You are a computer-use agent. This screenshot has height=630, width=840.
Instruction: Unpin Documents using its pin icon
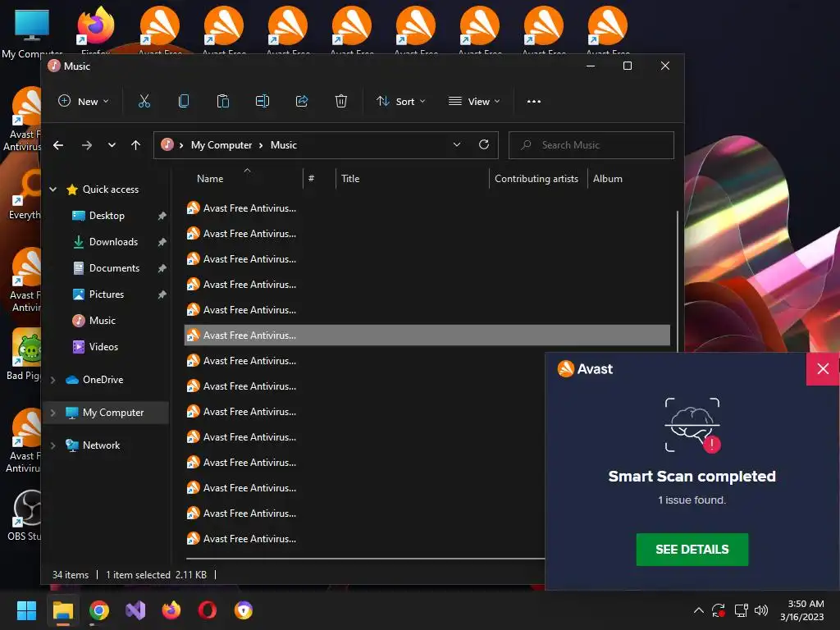tap(162, 268)
